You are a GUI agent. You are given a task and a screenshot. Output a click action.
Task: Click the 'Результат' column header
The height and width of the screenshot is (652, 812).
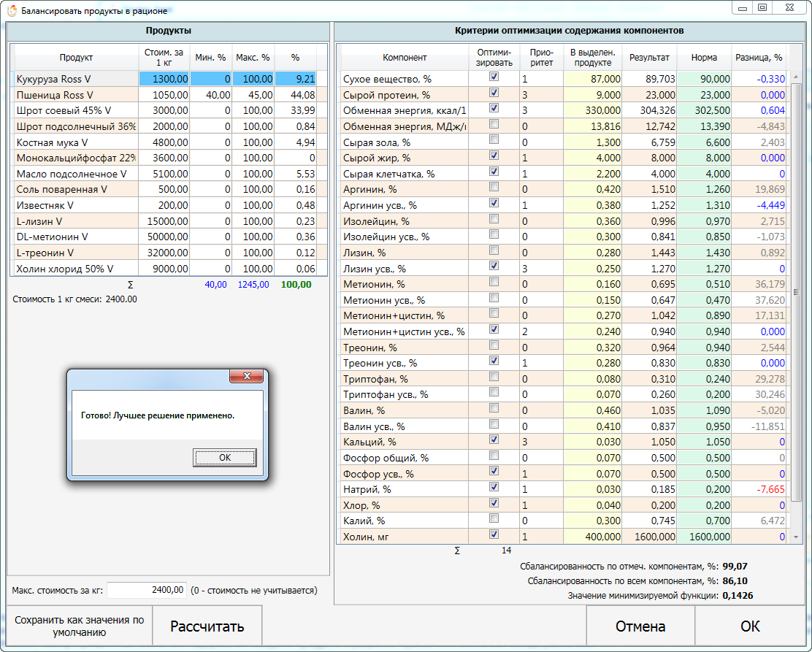[x=649, y=58]
